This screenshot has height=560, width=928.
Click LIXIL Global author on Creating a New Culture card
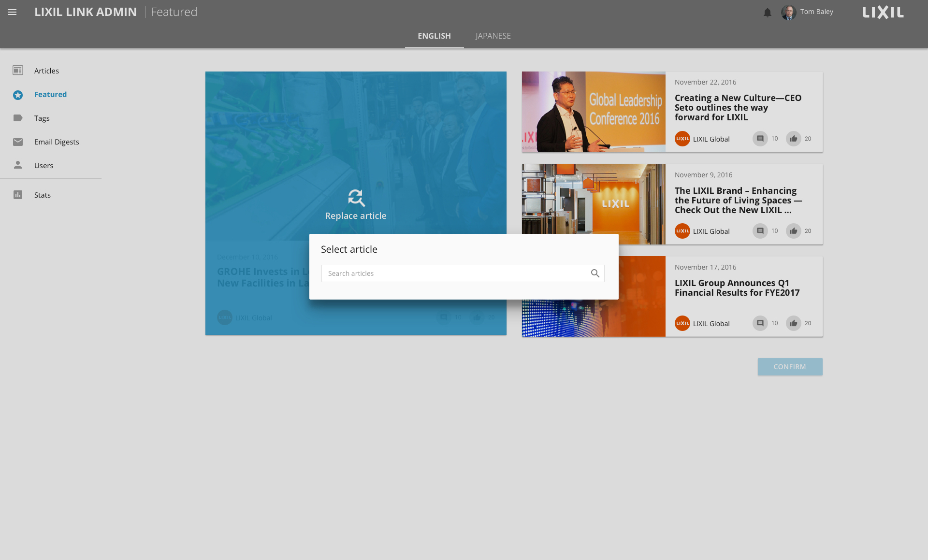click(711, 139)
